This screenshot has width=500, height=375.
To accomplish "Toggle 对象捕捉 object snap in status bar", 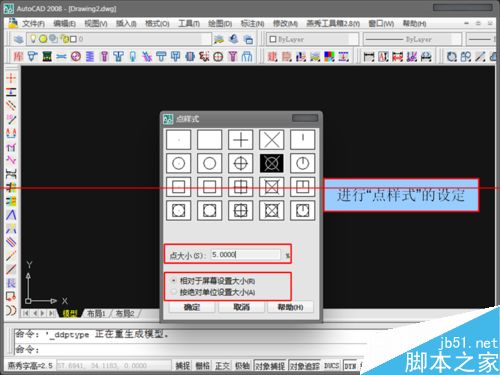I will click(x=270, y=366).
